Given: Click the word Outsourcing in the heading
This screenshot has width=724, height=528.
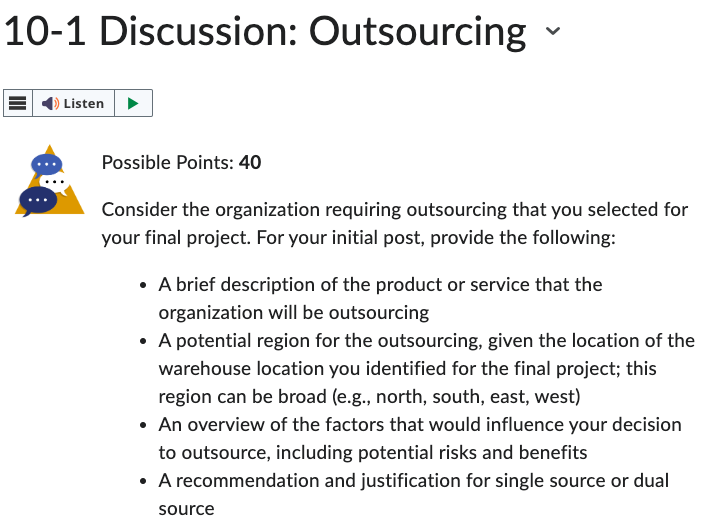Looking at the screenshot, I should pyautogui.click(x=417, y=32).
